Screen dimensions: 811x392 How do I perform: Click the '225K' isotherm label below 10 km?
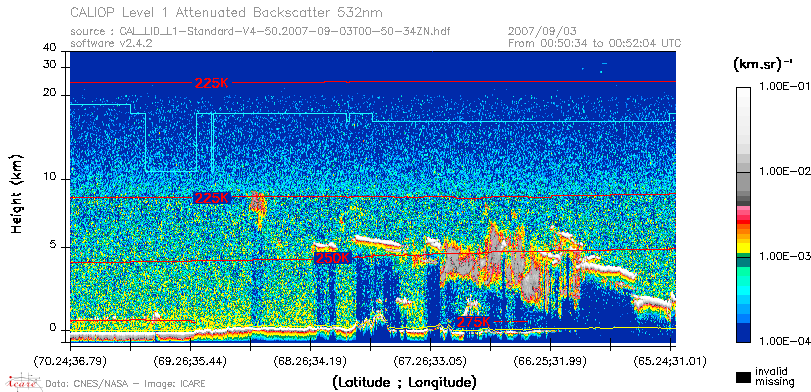pos(211,198)
